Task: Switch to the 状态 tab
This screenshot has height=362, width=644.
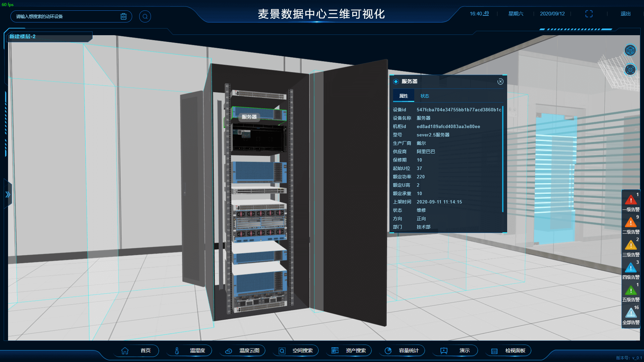Action: pyautogui.click(x=425, y=96)
